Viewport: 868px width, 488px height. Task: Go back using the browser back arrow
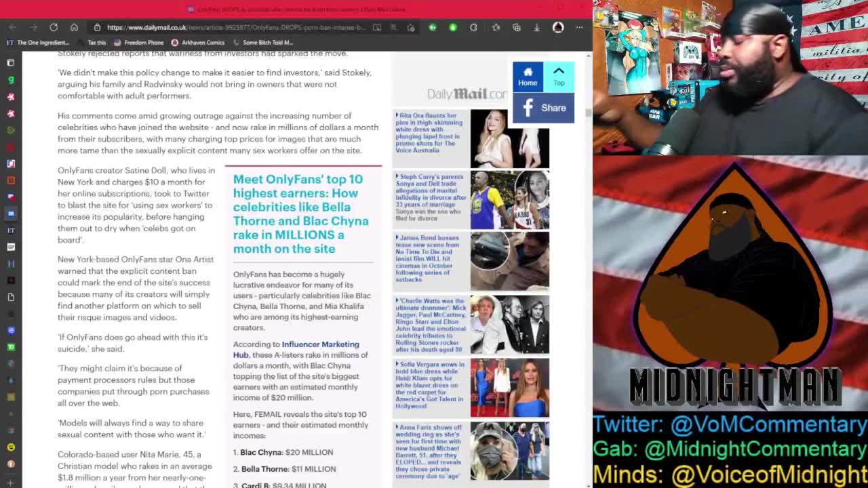12,27
